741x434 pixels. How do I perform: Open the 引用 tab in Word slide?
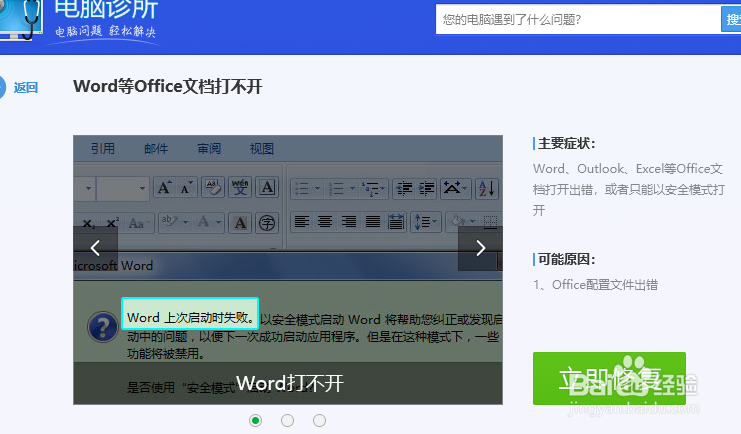[103, 149]
